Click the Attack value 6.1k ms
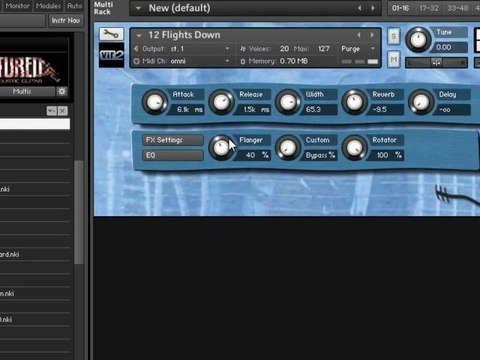The height and width of the screenshot is (360, 480). [188, 109]
